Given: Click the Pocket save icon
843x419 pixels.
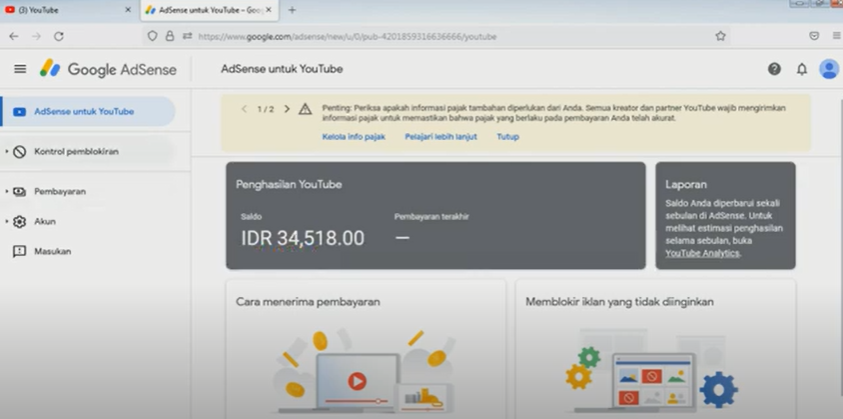Looking at the screenshot, I should coord(814,36).
